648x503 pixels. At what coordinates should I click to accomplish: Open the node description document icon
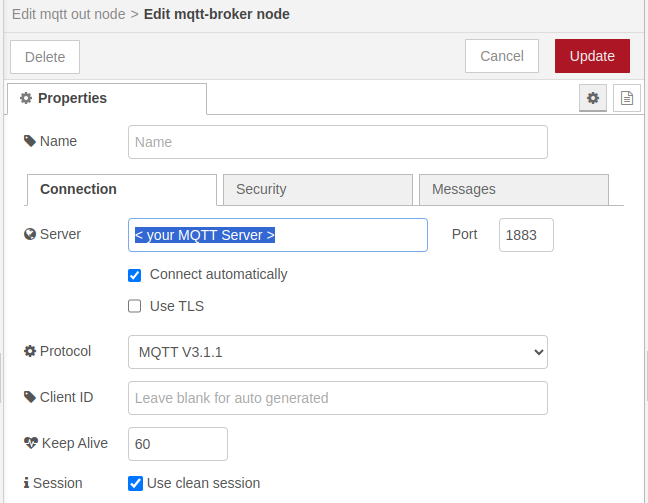point(627,98)
